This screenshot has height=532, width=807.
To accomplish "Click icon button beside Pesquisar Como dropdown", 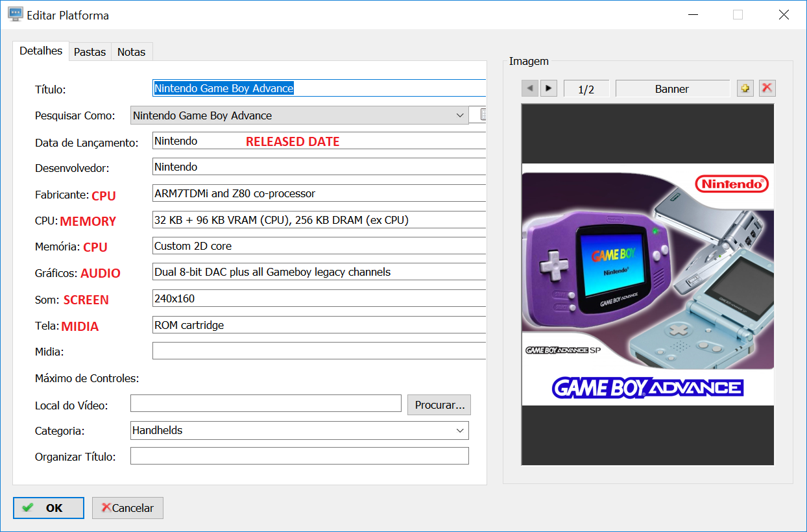I will pyautogui.click(x=483, y=115).
